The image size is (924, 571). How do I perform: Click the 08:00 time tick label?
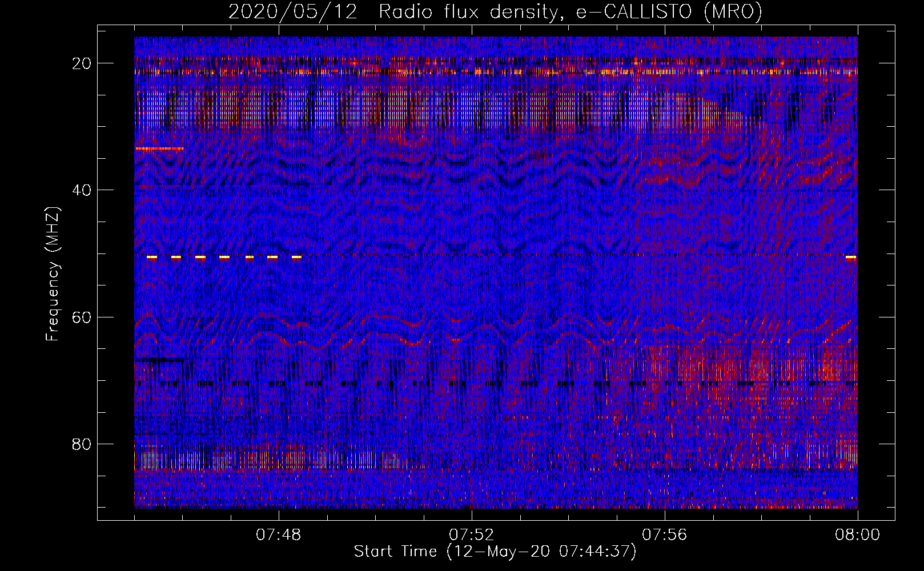[x=857, y=535]
